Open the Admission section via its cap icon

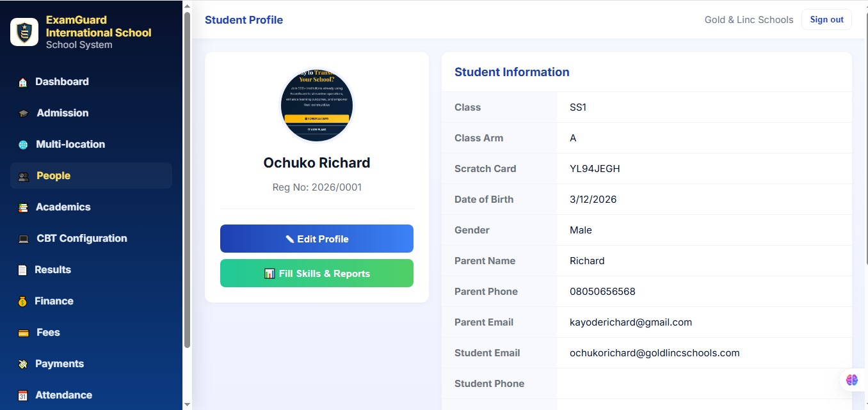tap(22, 113)
